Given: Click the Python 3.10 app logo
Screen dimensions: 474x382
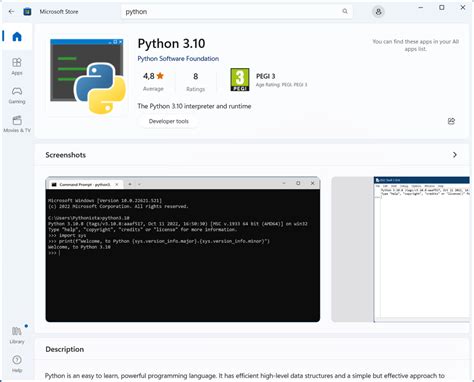Looking at the screenshot, I should pyautogui.click(x=88, y=76).
